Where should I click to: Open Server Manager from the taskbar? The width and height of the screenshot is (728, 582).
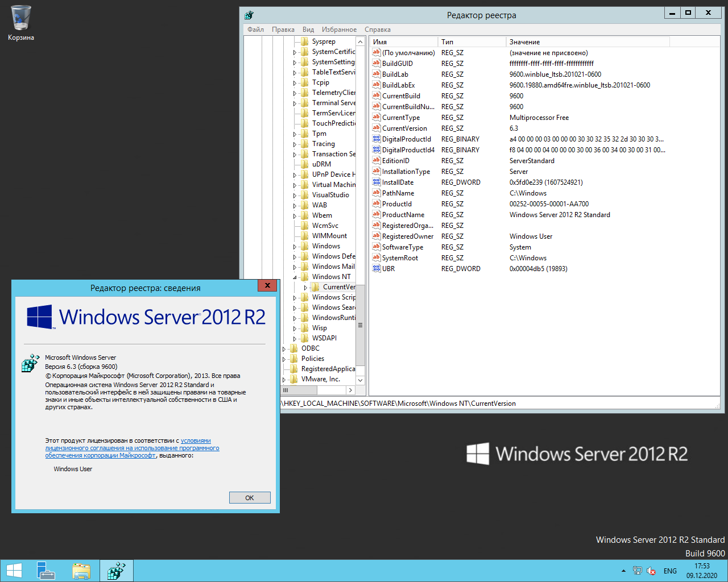46,571
